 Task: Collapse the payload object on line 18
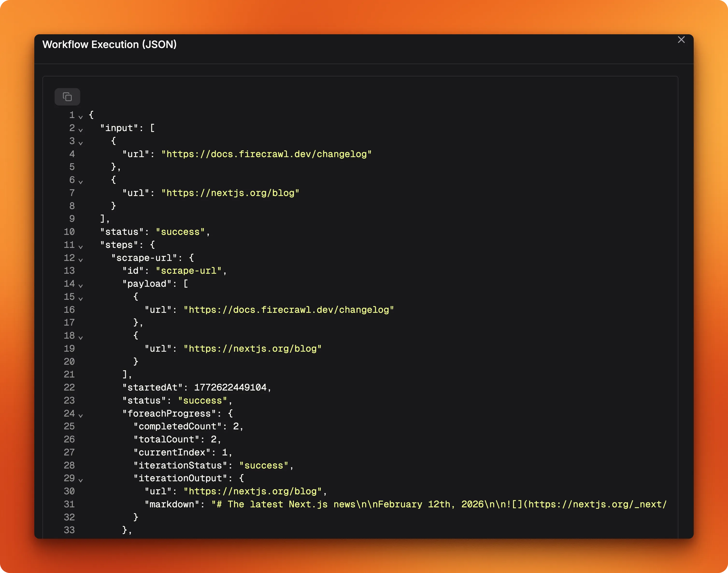coord(80,338)
